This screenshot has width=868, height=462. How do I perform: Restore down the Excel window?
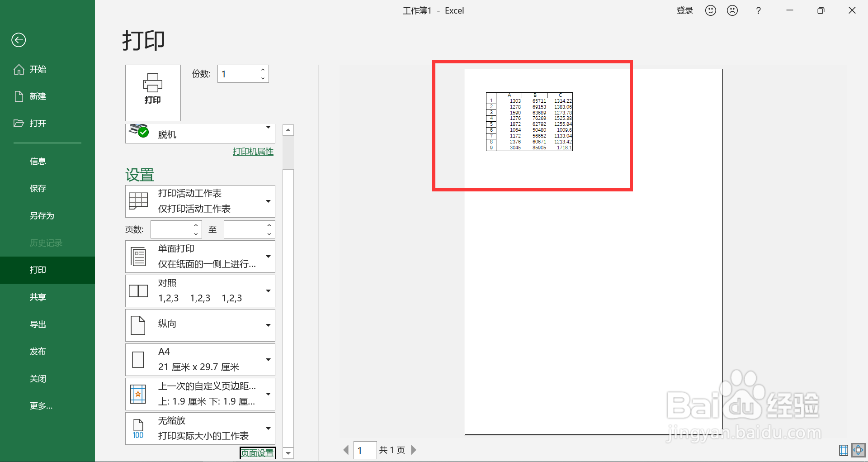coord(821,10)
